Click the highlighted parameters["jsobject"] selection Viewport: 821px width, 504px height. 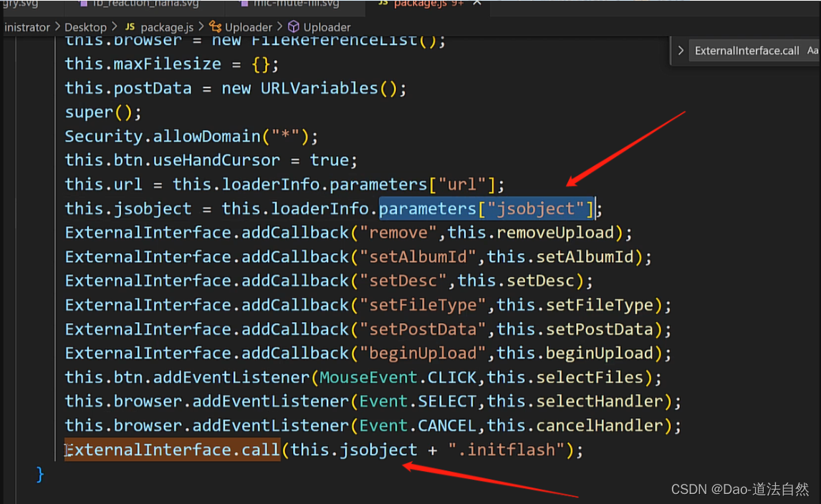coord(487,208)
